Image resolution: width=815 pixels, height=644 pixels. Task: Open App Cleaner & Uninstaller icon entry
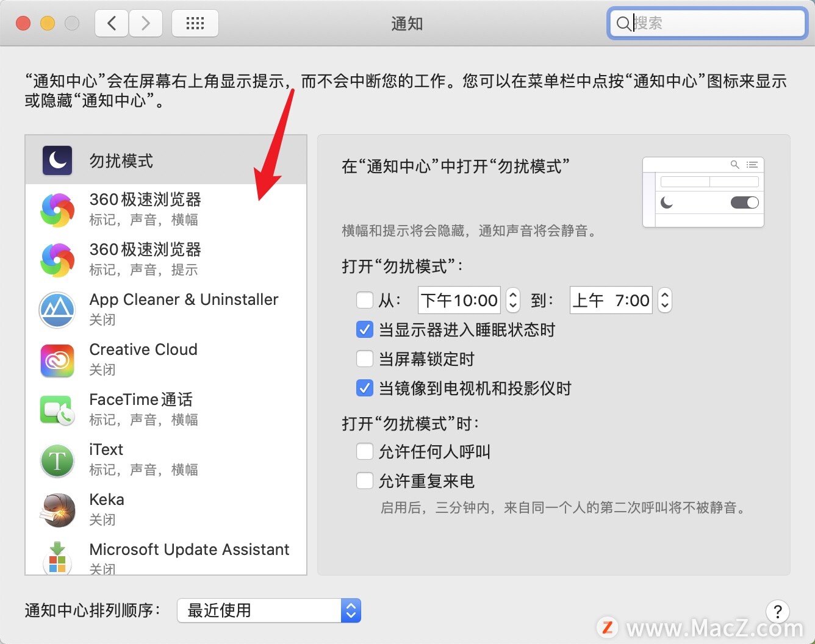[57, 310]
